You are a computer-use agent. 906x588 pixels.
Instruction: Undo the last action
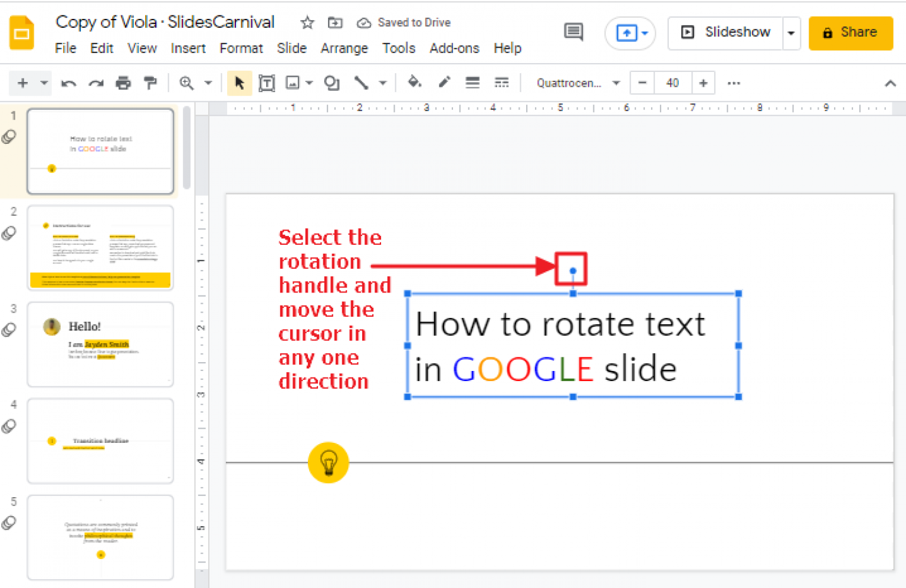click(68, 83)
